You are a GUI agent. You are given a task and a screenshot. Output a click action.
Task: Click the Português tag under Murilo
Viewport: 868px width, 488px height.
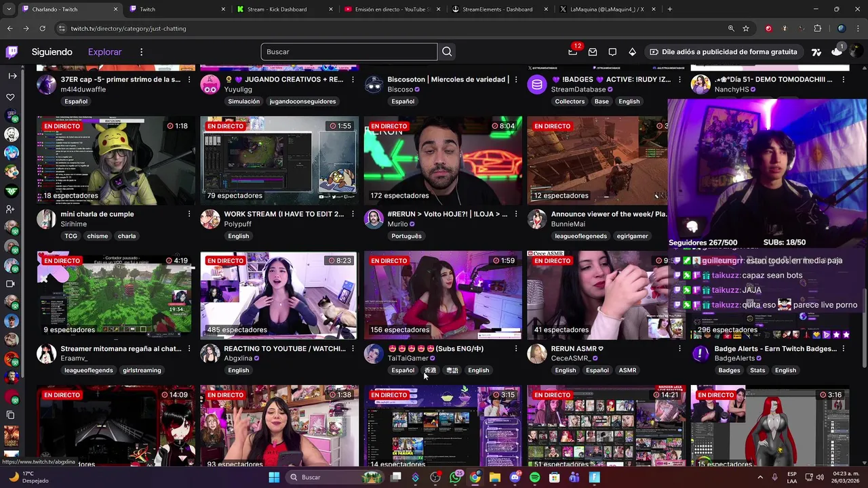coord(406,236)
